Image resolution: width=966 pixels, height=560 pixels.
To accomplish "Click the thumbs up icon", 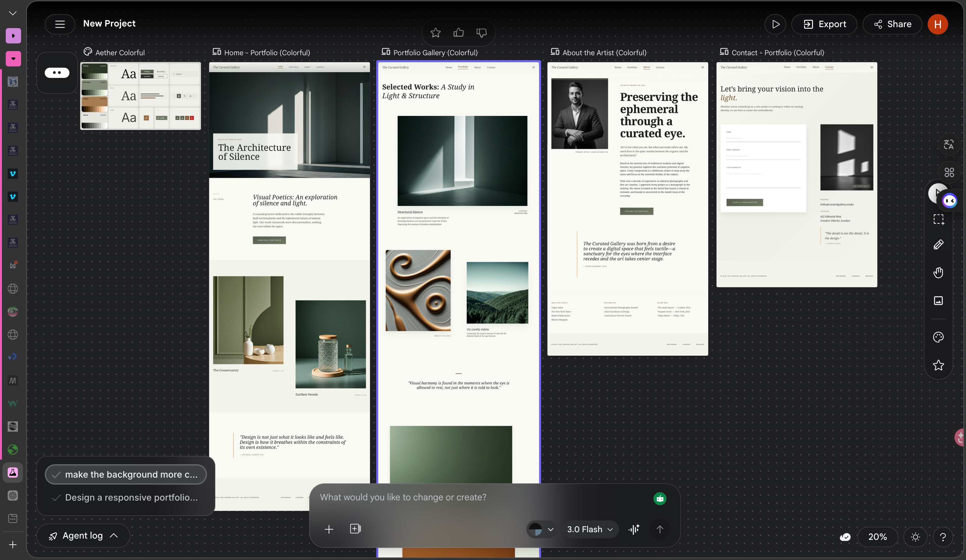I will pos(458,33).
